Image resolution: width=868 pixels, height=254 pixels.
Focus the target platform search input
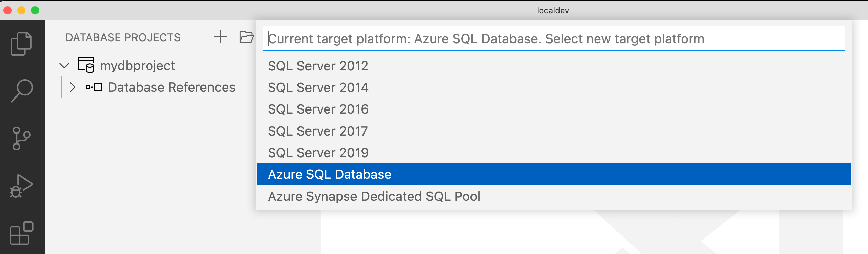coord(554,38)
